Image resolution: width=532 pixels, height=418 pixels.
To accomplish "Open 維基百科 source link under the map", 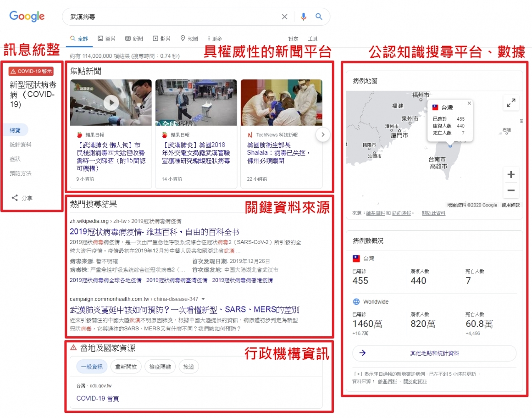I will 376,213.
